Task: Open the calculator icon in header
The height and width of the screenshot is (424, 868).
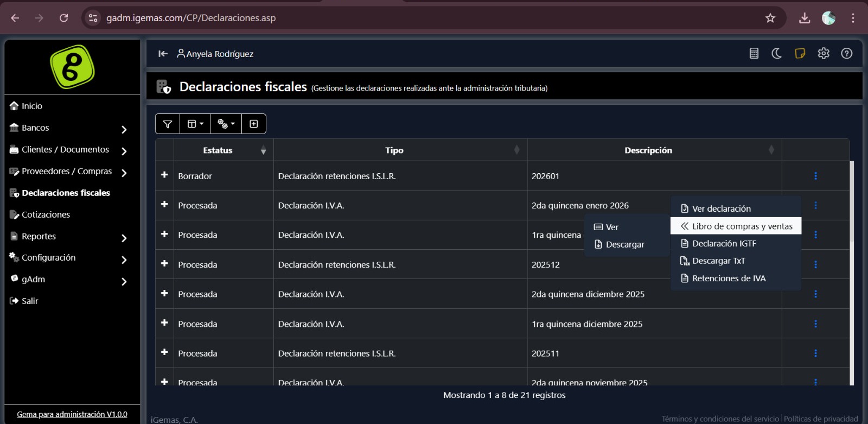Action: [x=754, y=53]
